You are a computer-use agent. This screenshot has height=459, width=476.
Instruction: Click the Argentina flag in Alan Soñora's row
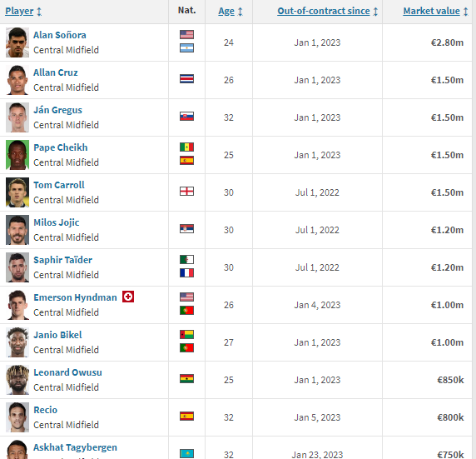186,48
